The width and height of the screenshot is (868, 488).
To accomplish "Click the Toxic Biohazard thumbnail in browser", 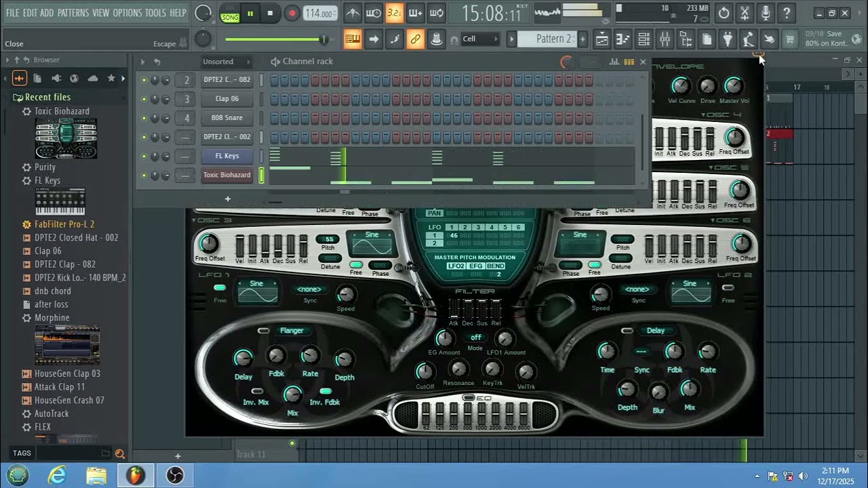I will pyautogui.click(x=66, y=139).
